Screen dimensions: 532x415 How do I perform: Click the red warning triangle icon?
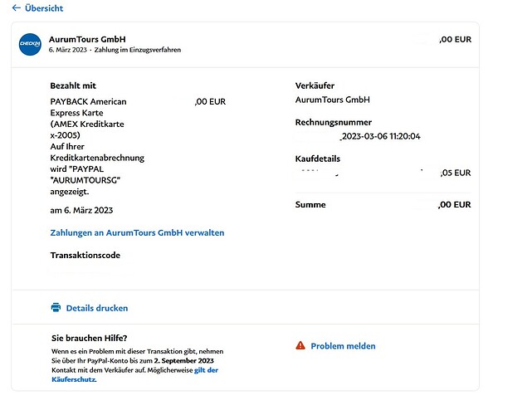click(300, 345)
